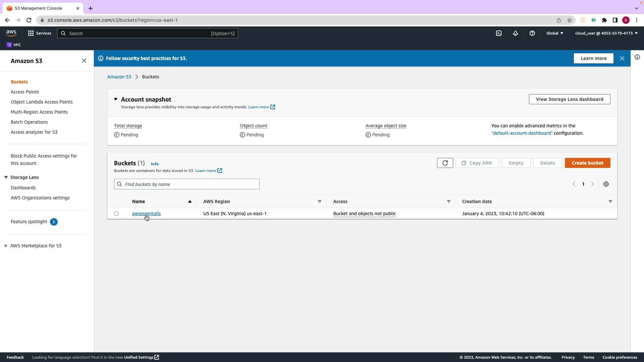Open the Services grid menu
The image size is (644, 362).
coord(40,33)
